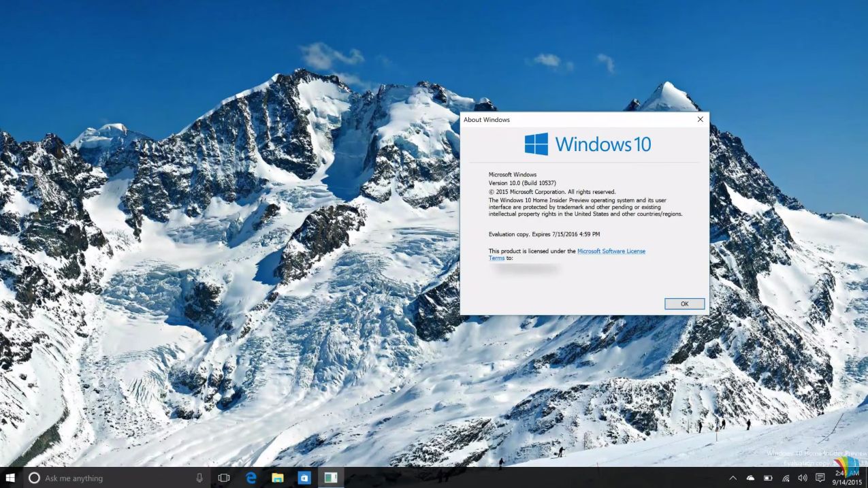868x488 pixels.
Task: Open the Wi-Fi network flyout
Action: pyautogui.click(x=786, y=478)
